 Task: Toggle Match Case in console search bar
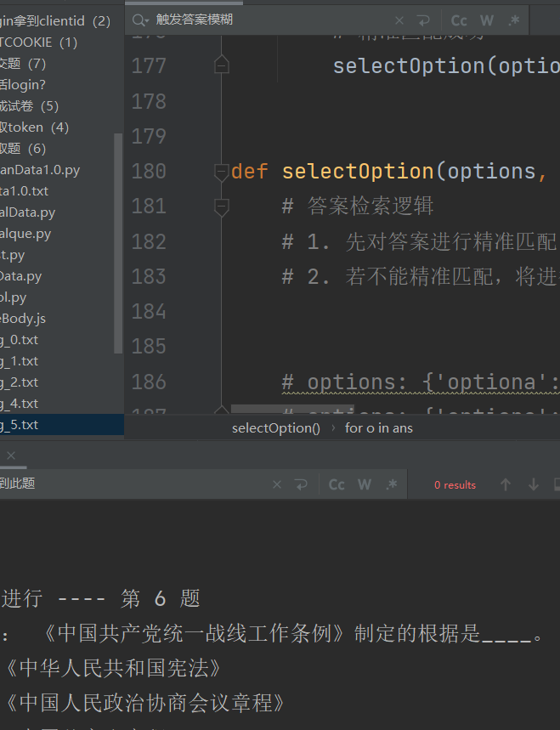click(337, 484)
